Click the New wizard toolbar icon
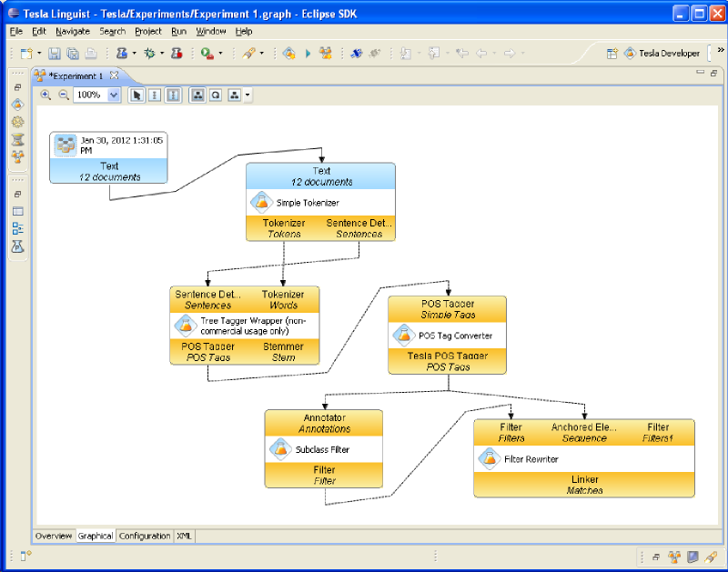 (26, 54)
